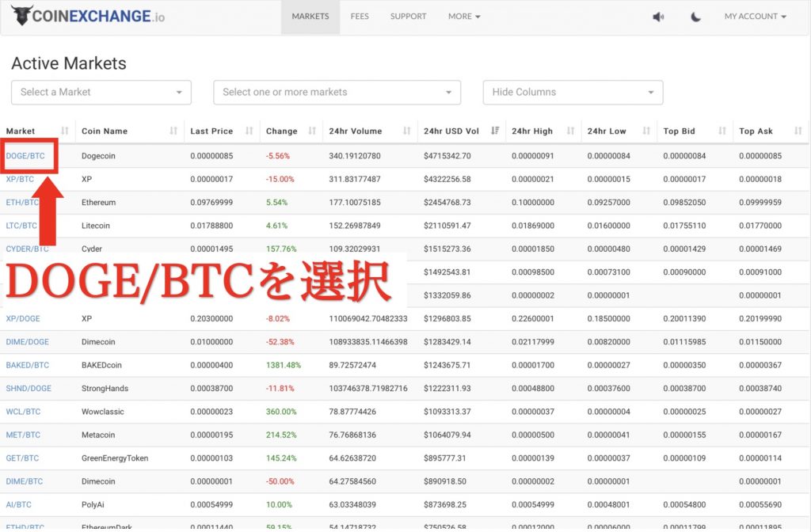Select the LTC/BTC market link

[21, 226]
